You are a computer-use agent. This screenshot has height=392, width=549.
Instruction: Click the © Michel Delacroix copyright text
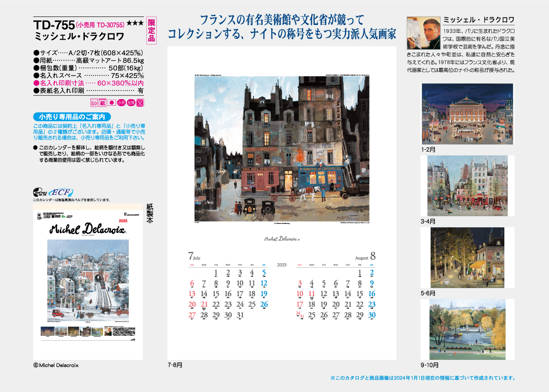point(56,365)
